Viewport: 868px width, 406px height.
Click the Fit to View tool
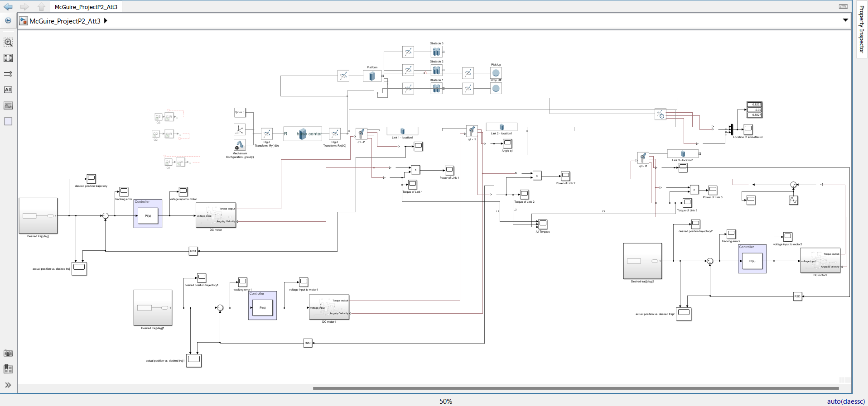(x=8, y=58)
